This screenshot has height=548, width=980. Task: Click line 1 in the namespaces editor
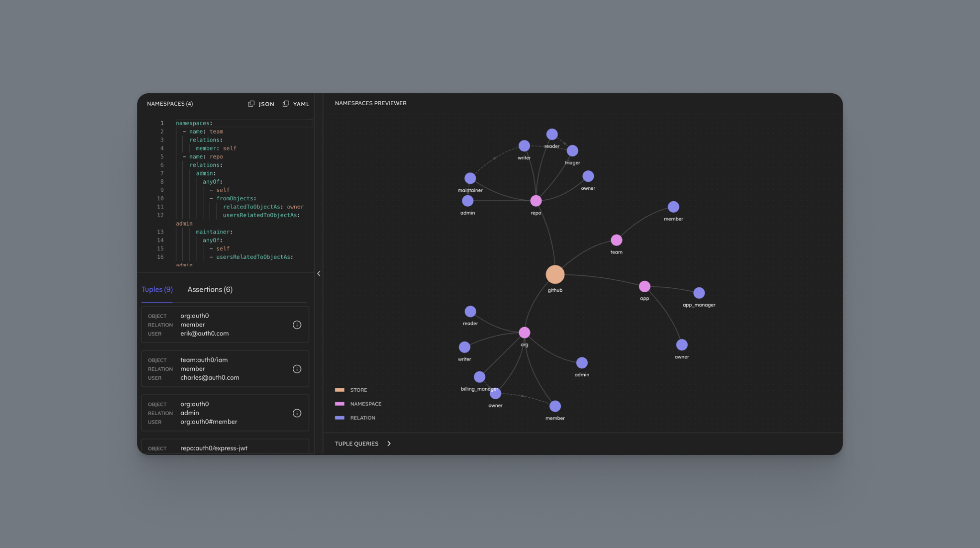click(194, 123)
